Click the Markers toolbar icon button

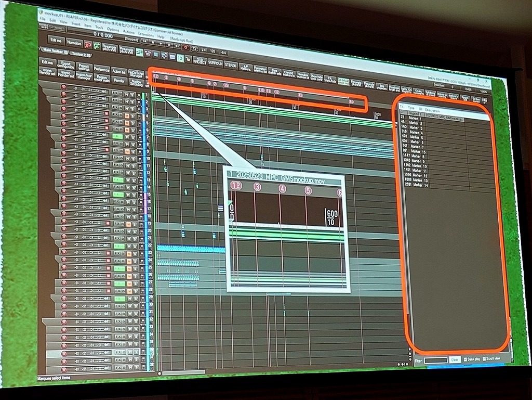[x=246, y=69]
